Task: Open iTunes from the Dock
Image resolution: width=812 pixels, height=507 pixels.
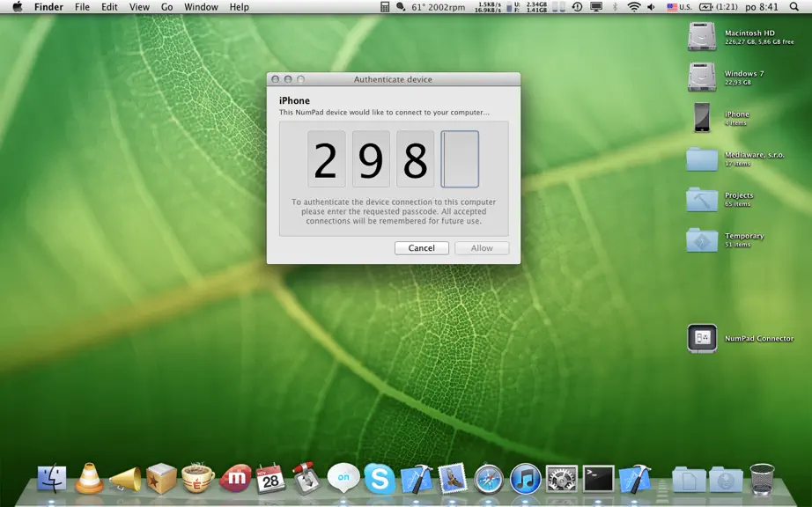Action: coord(525,479)
